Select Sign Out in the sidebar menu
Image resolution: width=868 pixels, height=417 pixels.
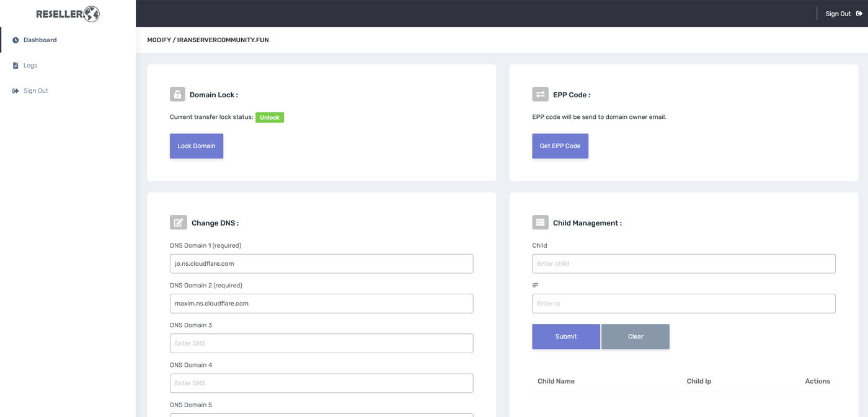click(x=35, y=91)
